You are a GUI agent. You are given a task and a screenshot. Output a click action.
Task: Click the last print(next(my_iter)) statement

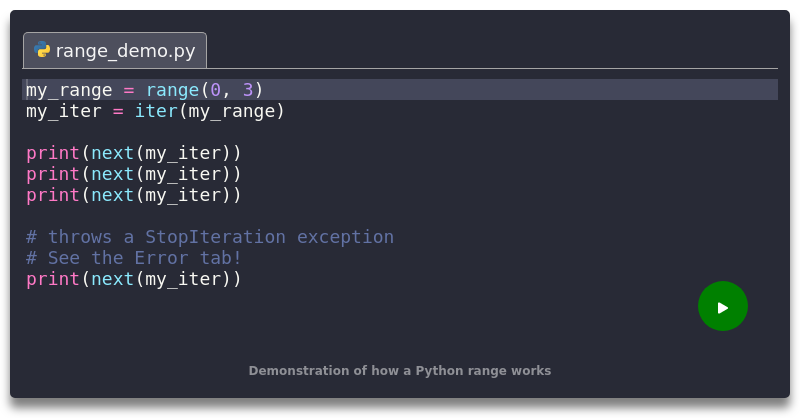pos(133,279)
